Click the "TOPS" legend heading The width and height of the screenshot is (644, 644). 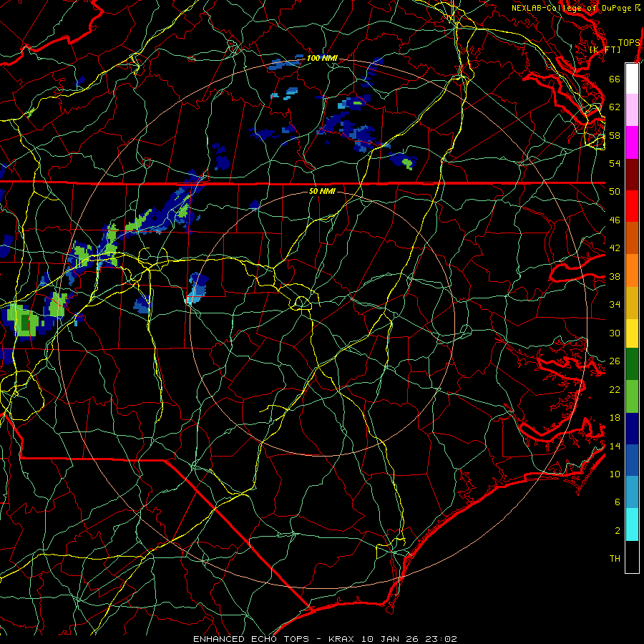[x=629, y=43]
